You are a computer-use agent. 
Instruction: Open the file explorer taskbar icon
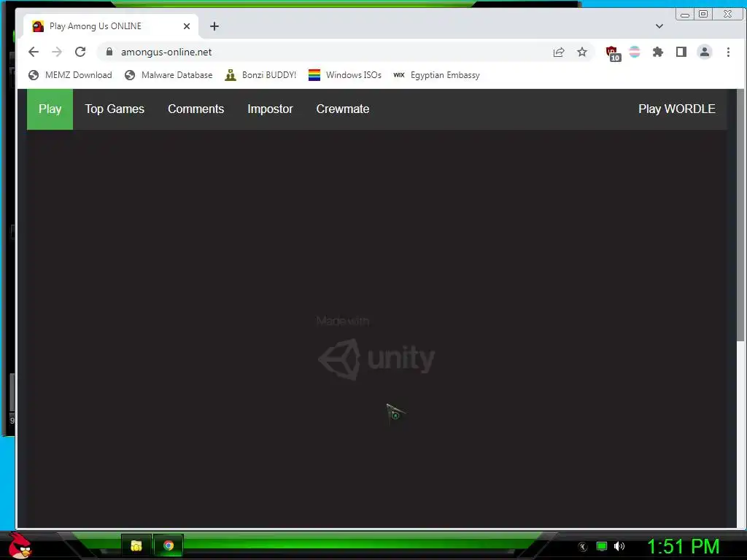coord(136,545)
